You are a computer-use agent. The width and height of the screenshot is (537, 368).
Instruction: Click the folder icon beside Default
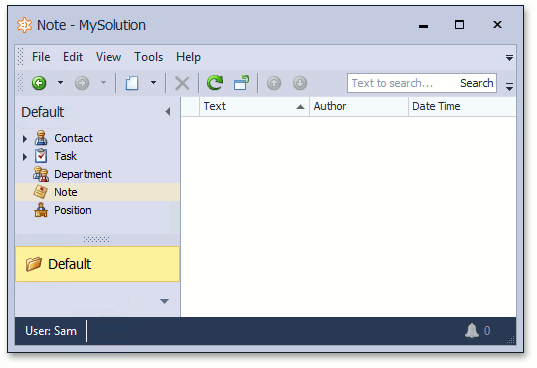(34, 264)
